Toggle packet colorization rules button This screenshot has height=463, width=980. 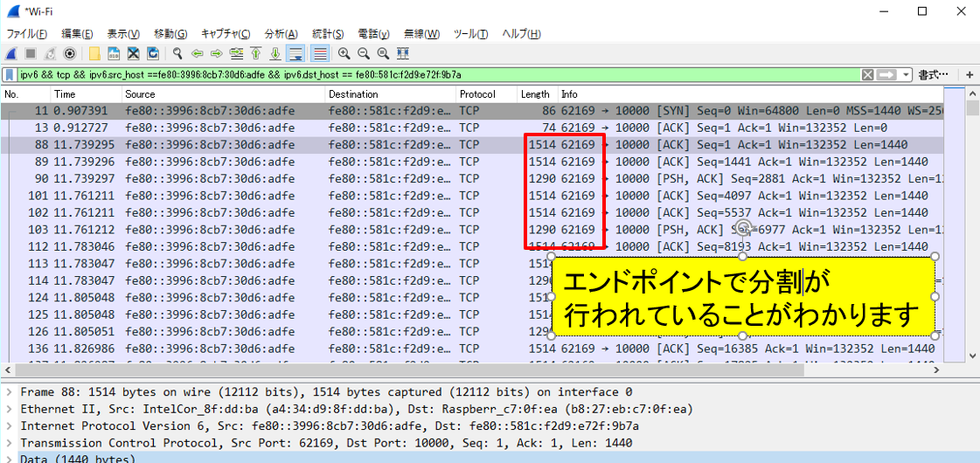(320, 53)
